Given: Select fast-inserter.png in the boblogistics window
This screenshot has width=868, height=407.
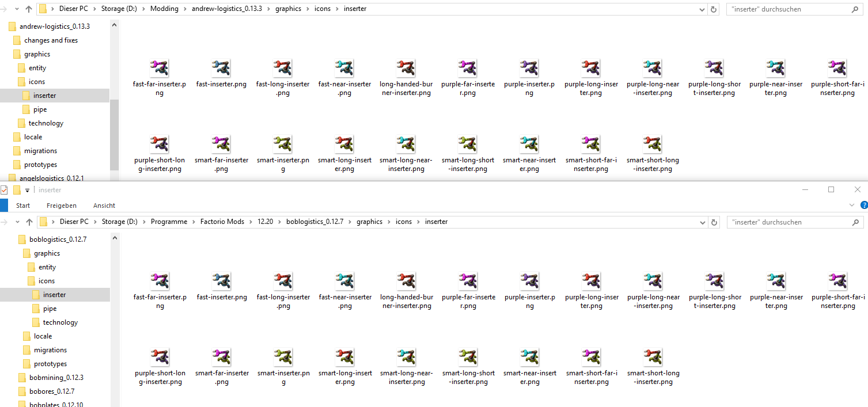Looking at the screenshot, I should click(x=222, y=287).
